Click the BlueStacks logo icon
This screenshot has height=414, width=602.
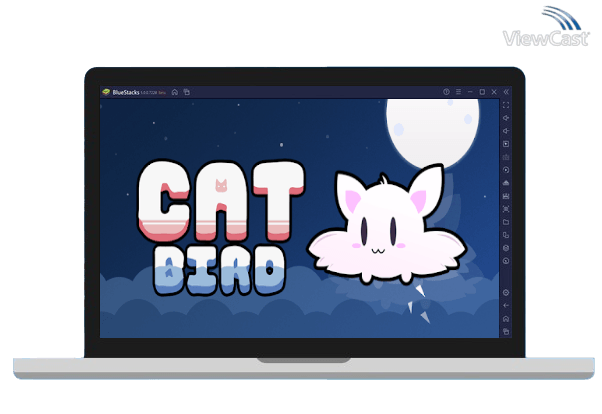[106, 92]
